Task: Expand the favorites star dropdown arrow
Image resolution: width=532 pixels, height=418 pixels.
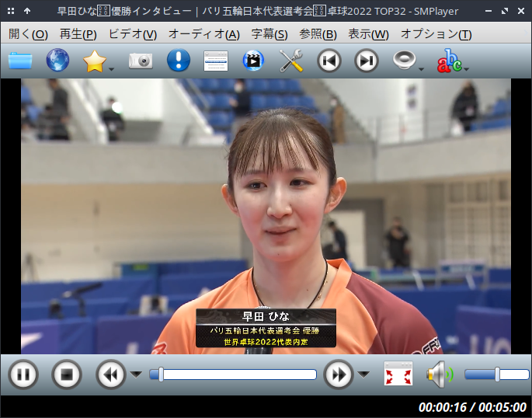Action: point(111,69)
